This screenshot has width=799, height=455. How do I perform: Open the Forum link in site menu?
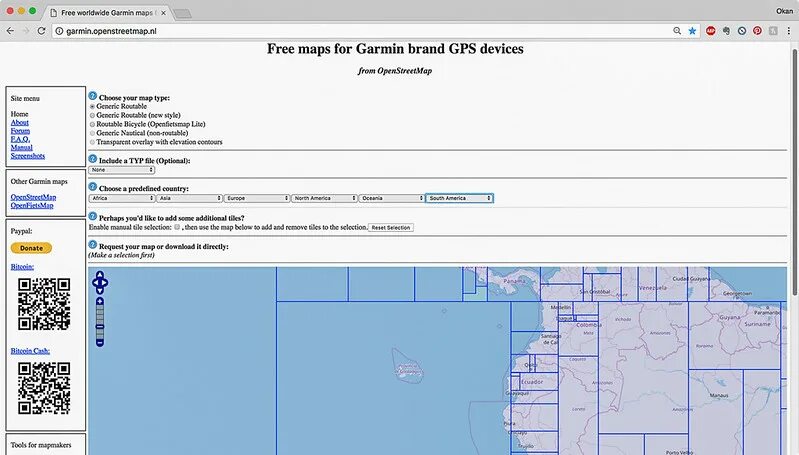tap(20, 131)
